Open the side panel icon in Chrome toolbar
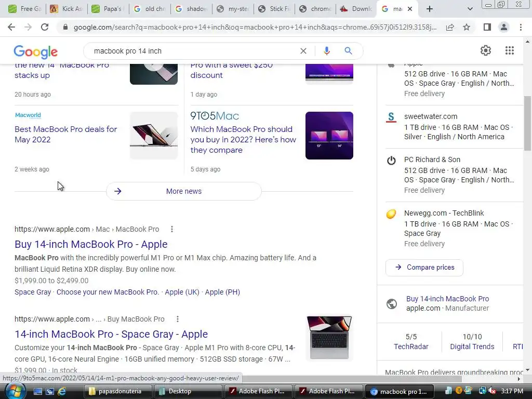532x399 pixels. click(x=487, y=27)
